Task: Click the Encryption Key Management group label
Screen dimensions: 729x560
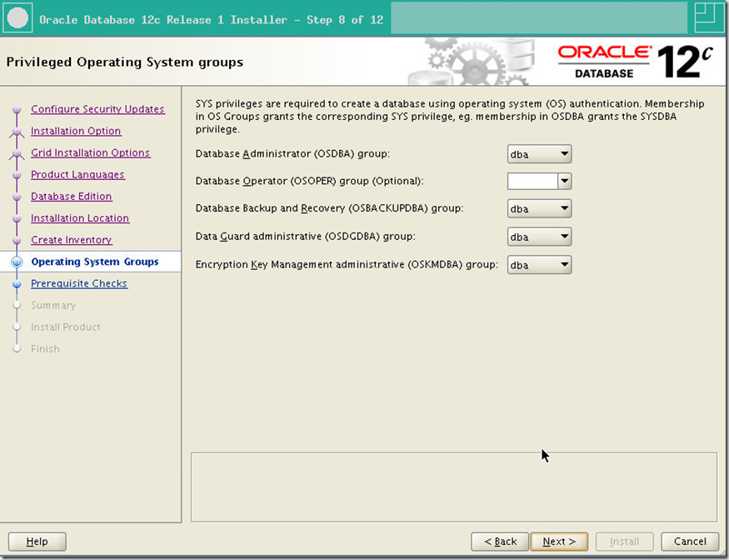Action: pos(347,265)
